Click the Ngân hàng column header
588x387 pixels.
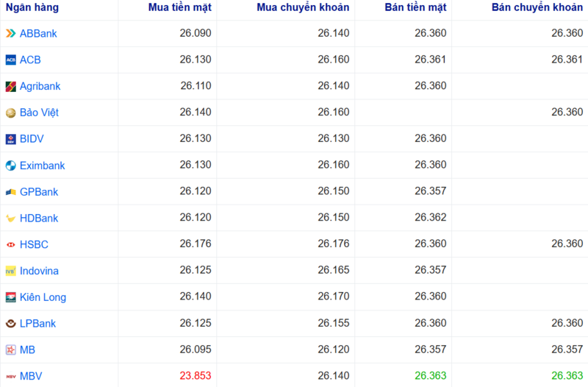coord(32,7)
